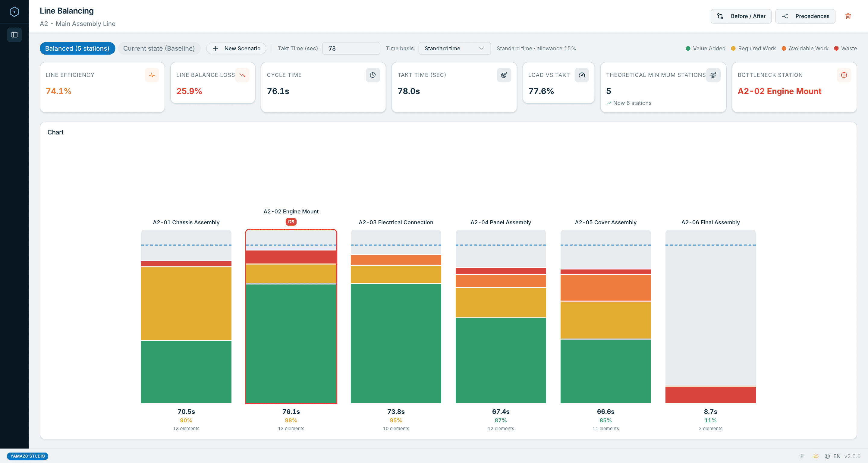Image resolution: width=868 pixels, height=463 pixels.
Task: Click the globe language icon
Action: [x=827, y=456]
